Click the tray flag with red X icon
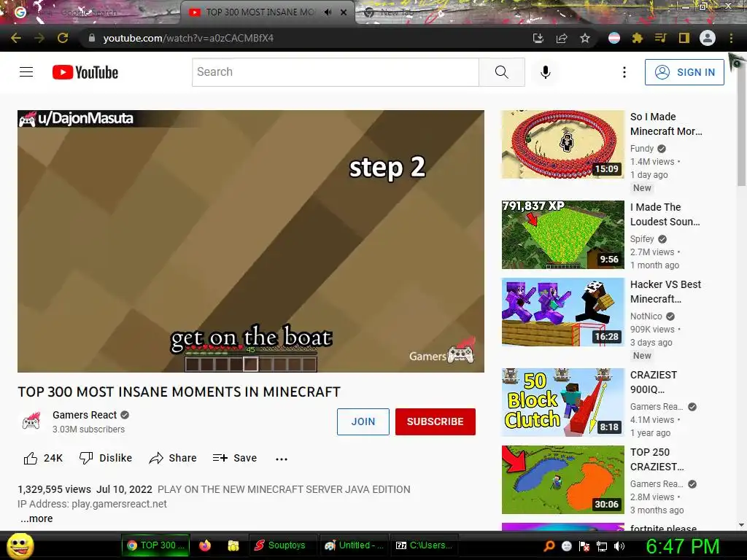This screenshot has width=747, height=560. pyautogui.click(x=584, y=546)
